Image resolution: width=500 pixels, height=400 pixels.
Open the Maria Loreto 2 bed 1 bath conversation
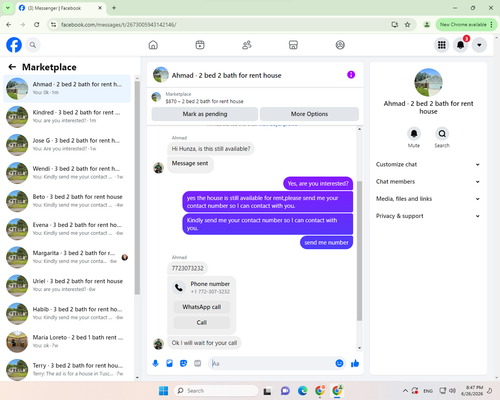tap(67, 341)
